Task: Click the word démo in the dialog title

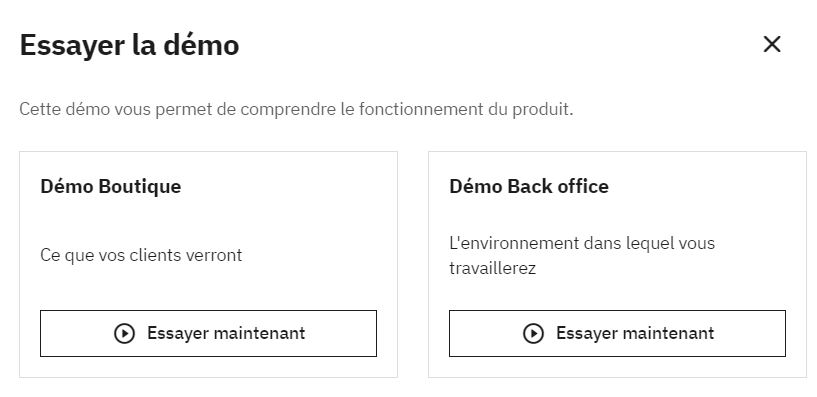Action: [201, 45]
